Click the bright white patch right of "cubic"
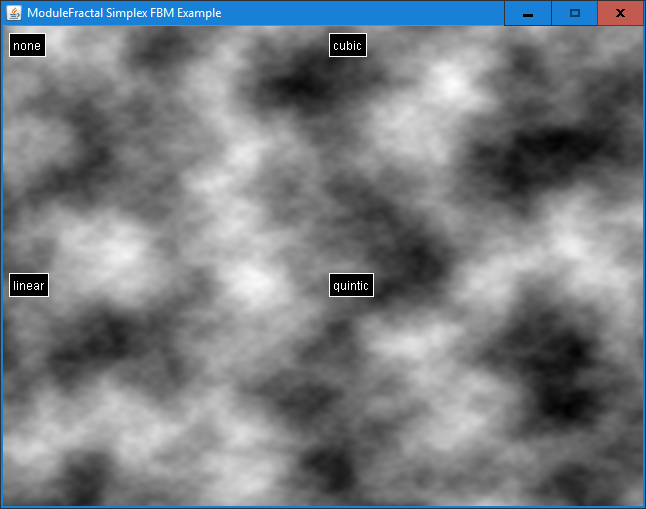The image size is (646, 509). [x=452, y=82]
